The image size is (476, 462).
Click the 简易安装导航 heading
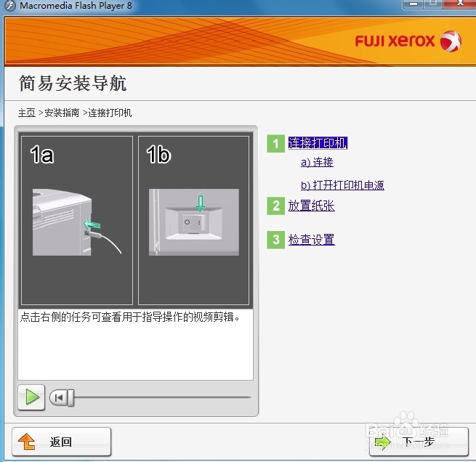coord(73,83)
